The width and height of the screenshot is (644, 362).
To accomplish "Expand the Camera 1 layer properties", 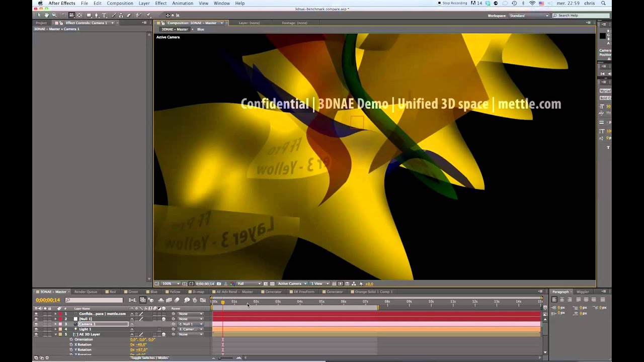I will 55,324.
